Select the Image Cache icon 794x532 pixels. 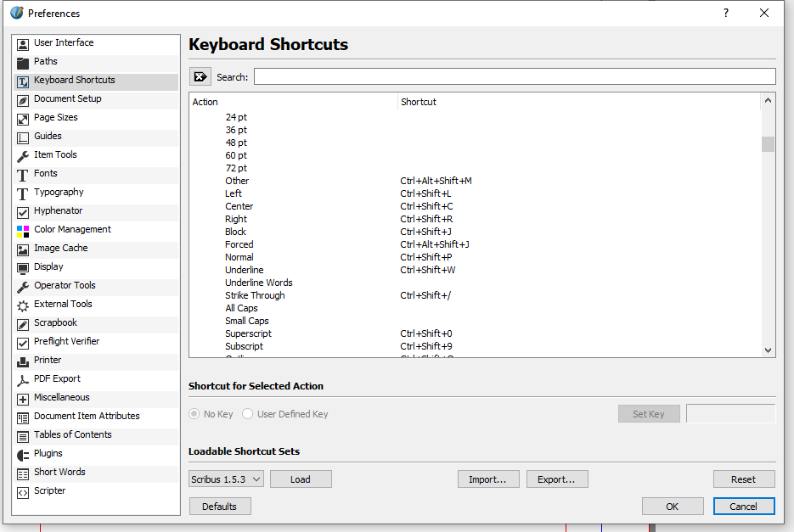(x=23, y=249)
